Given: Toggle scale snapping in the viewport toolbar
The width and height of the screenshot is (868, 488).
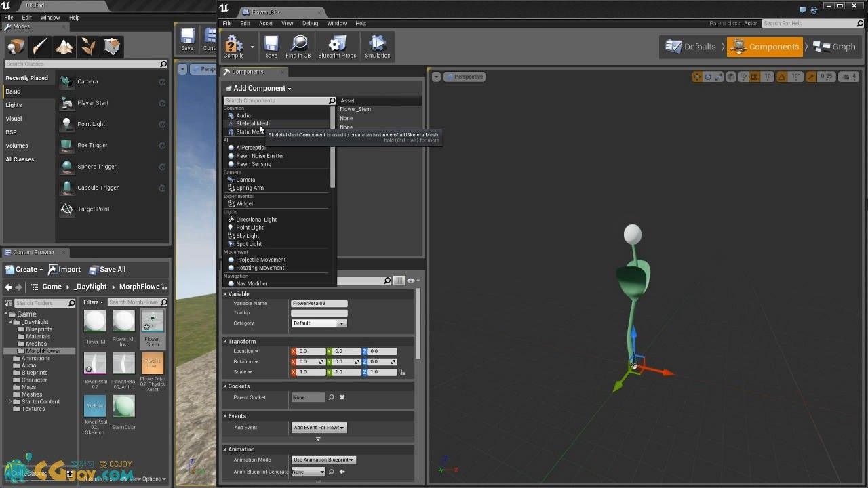Looking at the screenshot, I should point(811,77).
